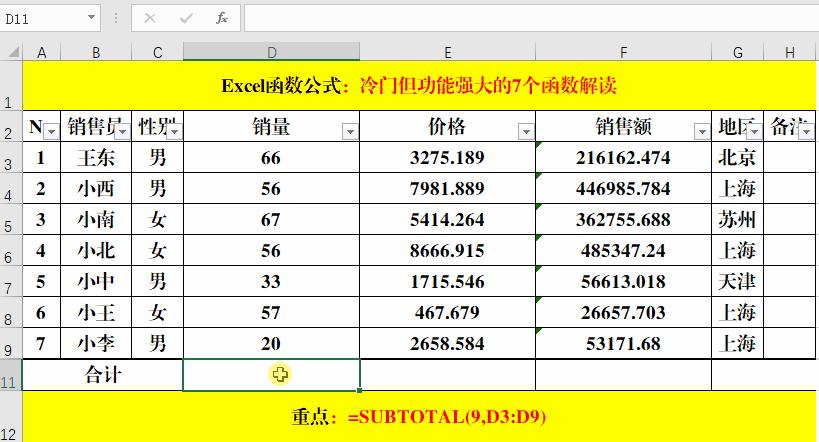This screenshot has width=819, height=442.
Task: Click price cell 5414.264
Action: click(x=448, y=219)
